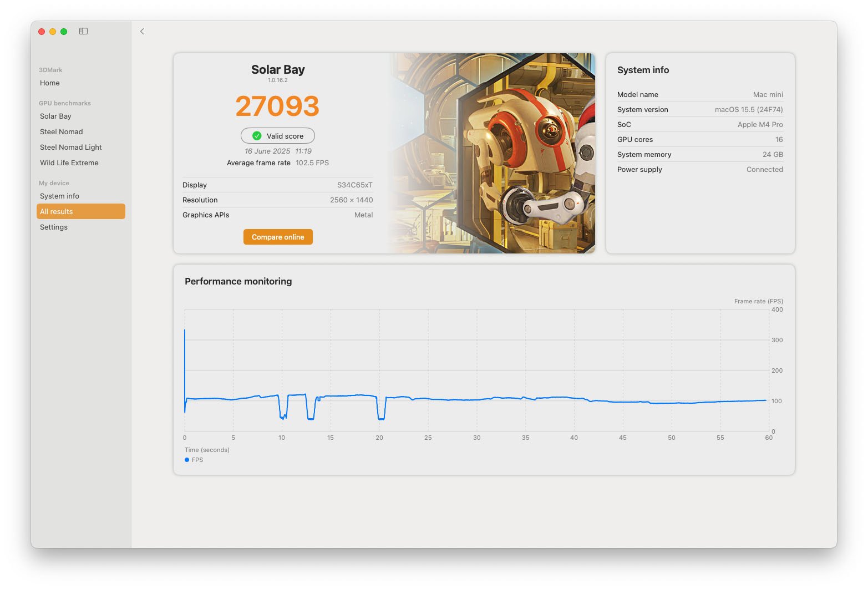This screenshot has height=589, width=868.
Task: Click the yellow minimize window button
Action: point(53,32)
